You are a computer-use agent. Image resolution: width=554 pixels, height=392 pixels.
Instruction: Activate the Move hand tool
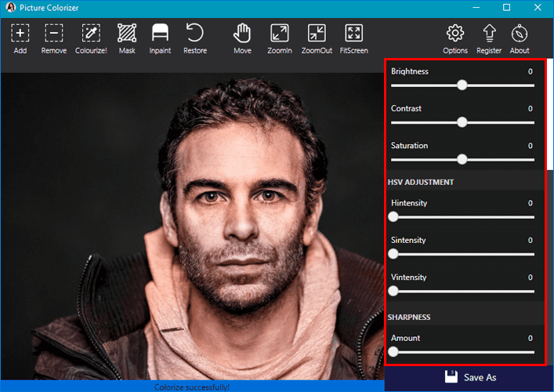tap(242, 38)
